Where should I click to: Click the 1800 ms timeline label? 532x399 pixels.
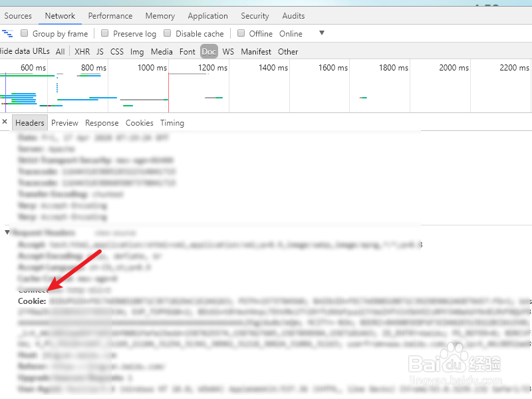(394, 68)
